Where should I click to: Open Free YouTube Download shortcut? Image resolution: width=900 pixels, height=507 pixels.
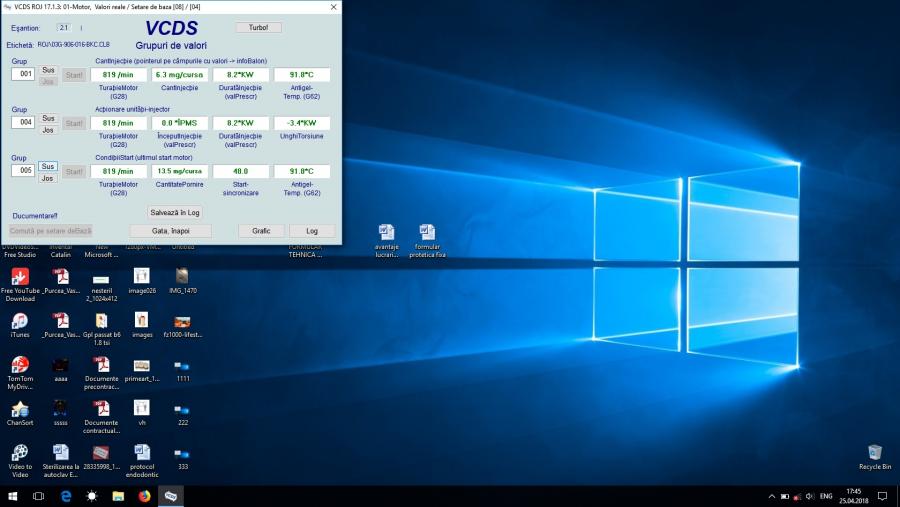coord(19,277)
